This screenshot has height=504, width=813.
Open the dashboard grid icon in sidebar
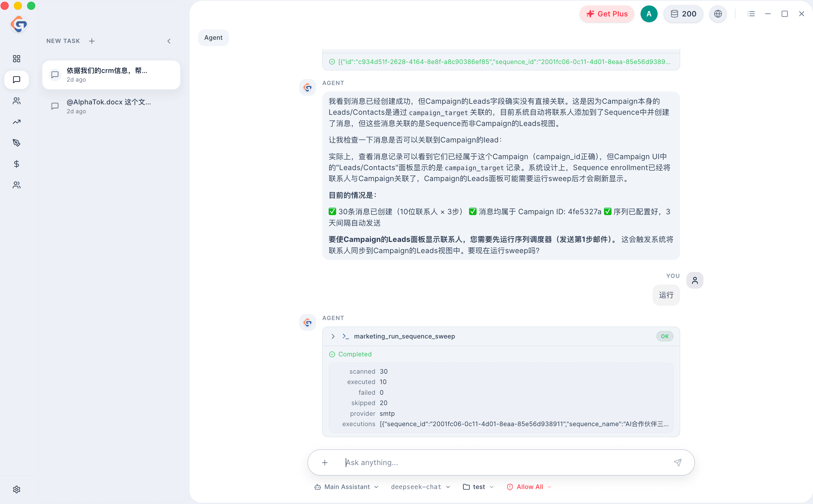[16, 59]
